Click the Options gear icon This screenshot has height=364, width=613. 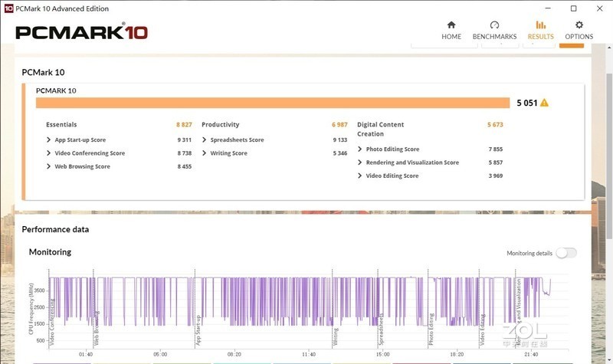tap(579, 25)
